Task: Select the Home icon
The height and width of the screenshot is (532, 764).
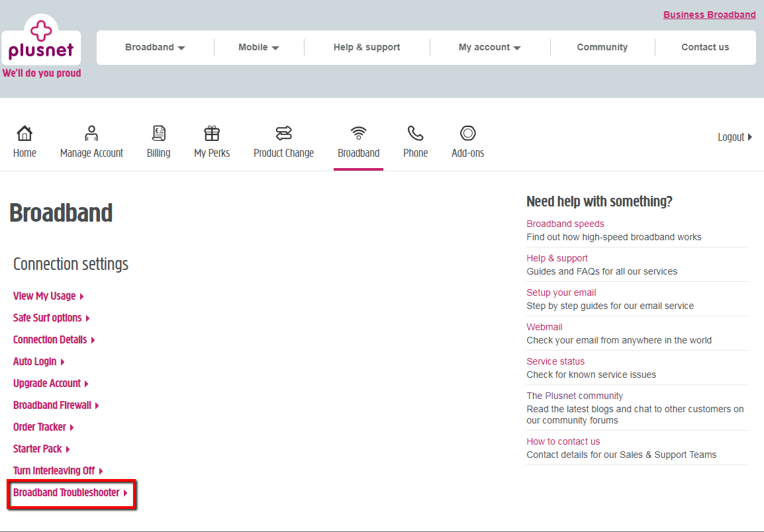Action: tap(24, 141)
